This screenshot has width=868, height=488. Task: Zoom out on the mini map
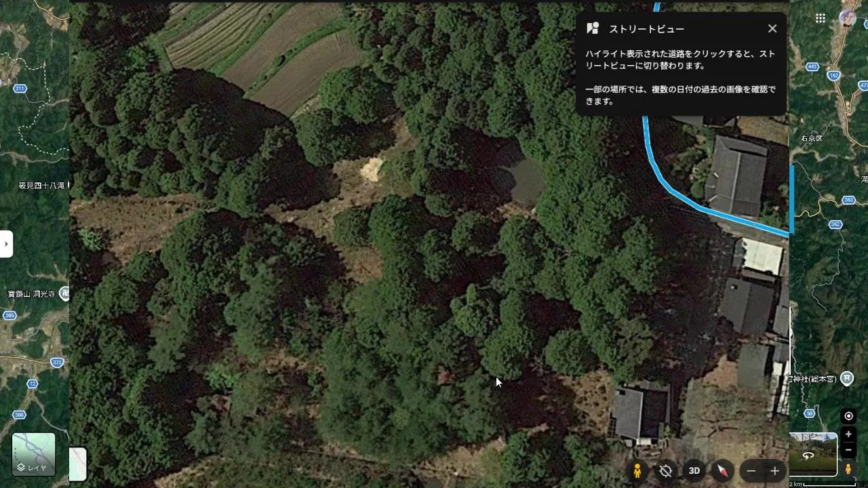[x=848, y=449]
